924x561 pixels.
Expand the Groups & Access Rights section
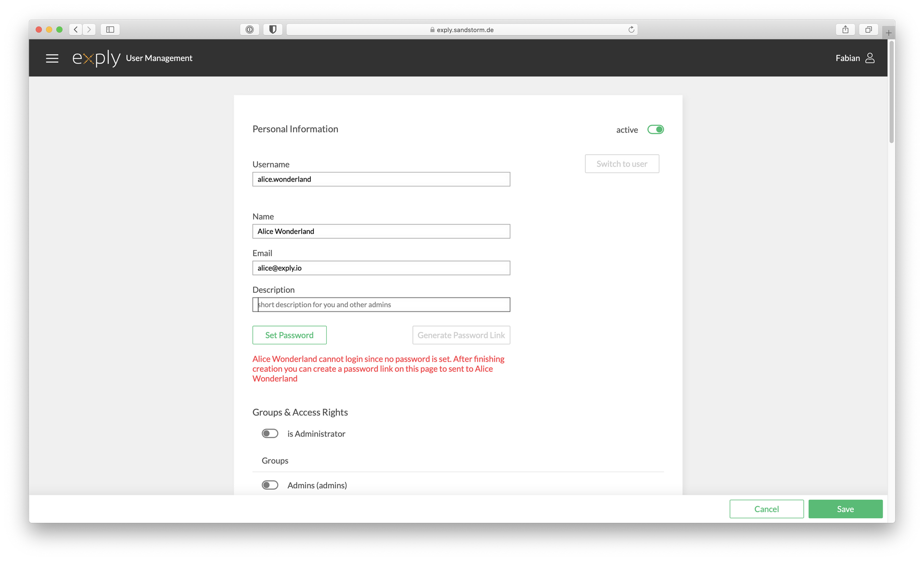[300, 412]
